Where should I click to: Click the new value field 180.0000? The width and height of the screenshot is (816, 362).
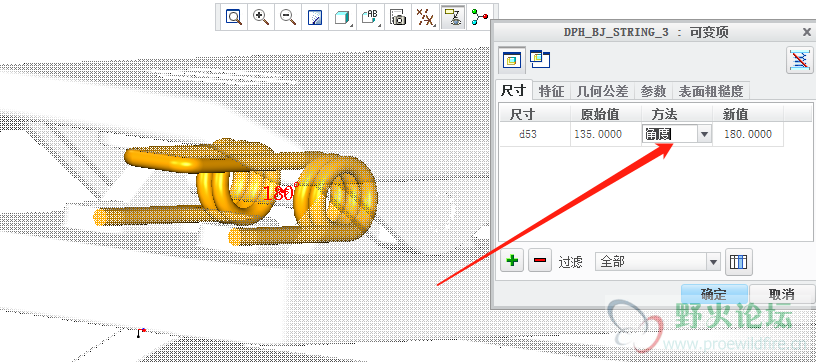click(x=748, y=134)
